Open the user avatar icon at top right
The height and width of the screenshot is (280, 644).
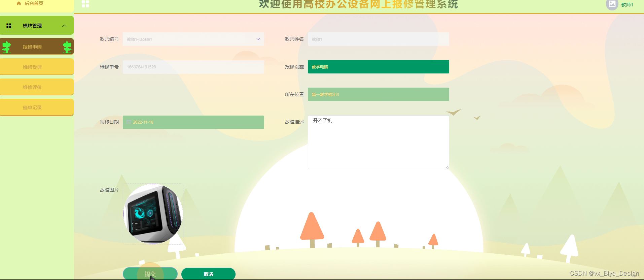coord(612,4)
